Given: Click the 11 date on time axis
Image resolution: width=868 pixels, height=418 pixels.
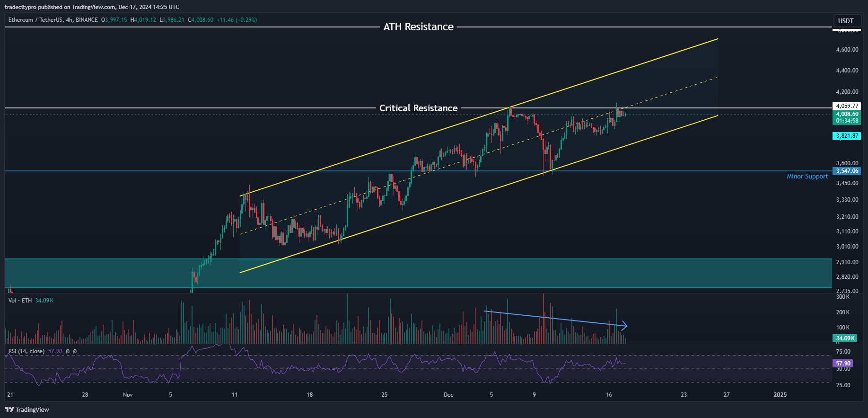Looking at the screenshot, I should point(235,395).
